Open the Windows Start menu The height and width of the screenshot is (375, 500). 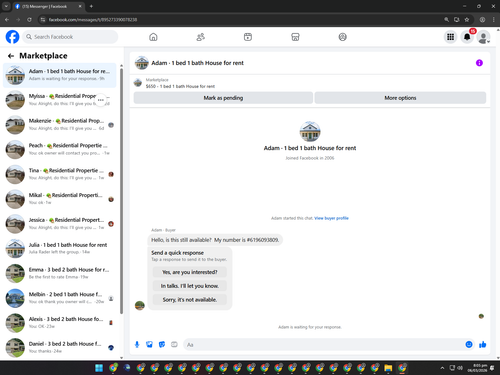click(99, 368)
